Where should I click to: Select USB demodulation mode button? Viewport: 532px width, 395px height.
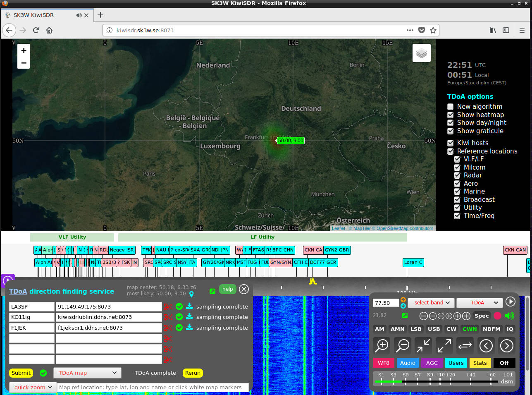[x=434, y=329]
